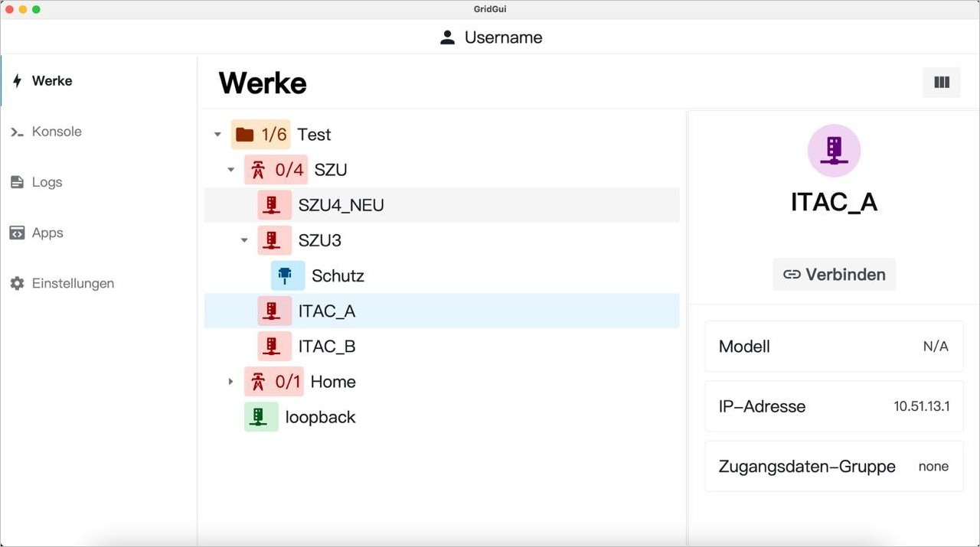Click the SZU power tower icon
Viewport: 980px width, 547px height.
258,170
